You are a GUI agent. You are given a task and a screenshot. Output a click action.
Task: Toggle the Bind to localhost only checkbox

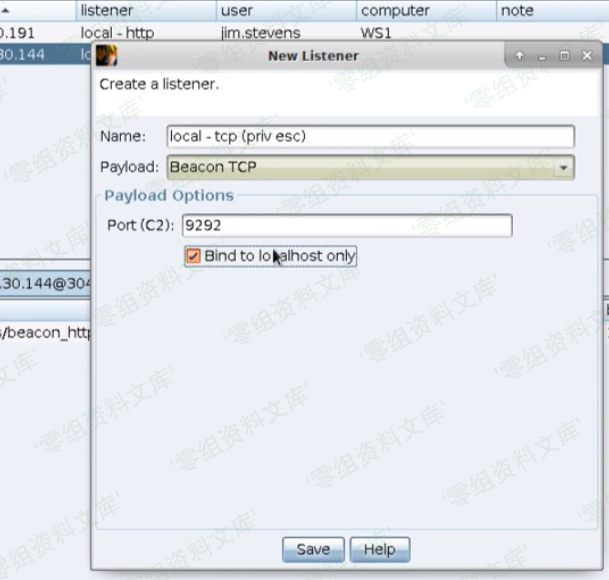193,256
